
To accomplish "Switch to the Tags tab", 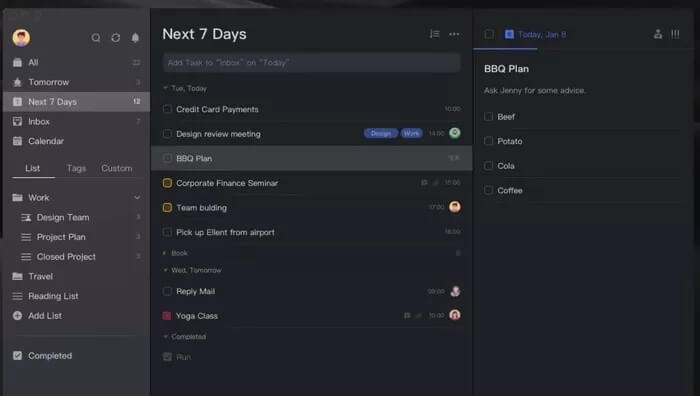I will point(76,168).
